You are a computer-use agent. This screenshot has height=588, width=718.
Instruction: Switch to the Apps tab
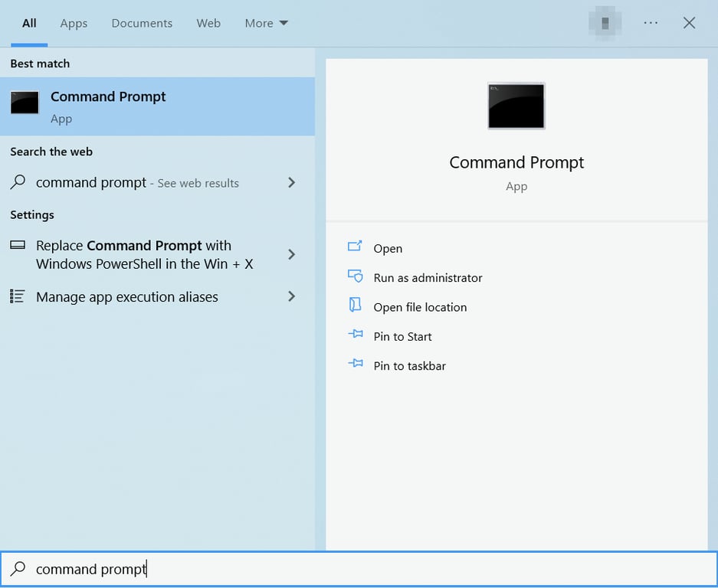click(74, 24)
